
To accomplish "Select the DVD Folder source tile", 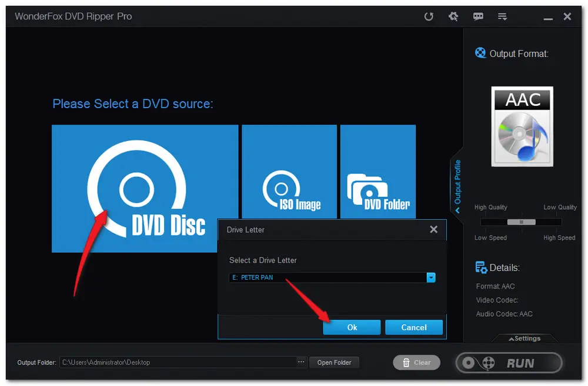I will click(378, 172).
